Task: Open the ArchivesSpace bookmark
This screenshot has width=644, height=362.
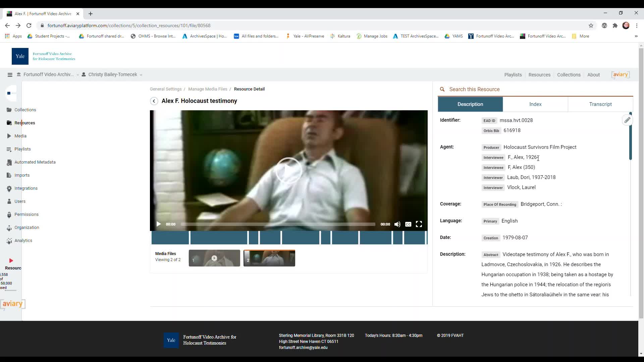Action: [205, 36]
